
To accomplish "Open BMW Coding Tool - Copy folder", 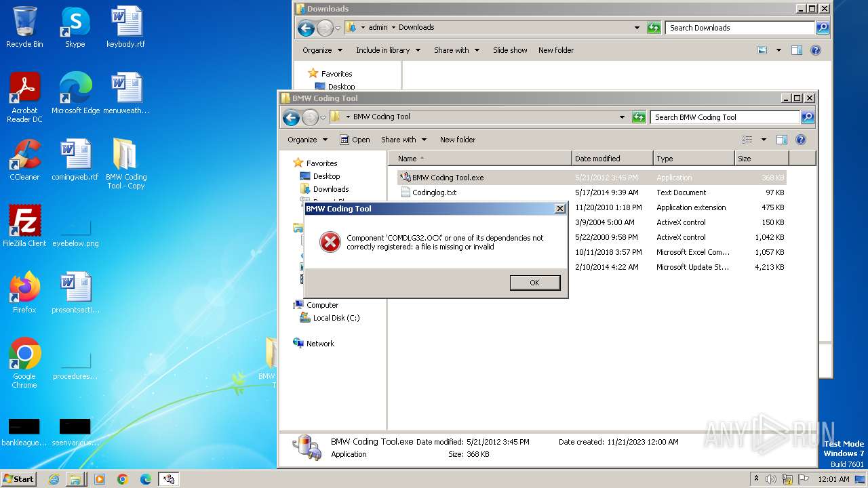I will tap(126, 164).
